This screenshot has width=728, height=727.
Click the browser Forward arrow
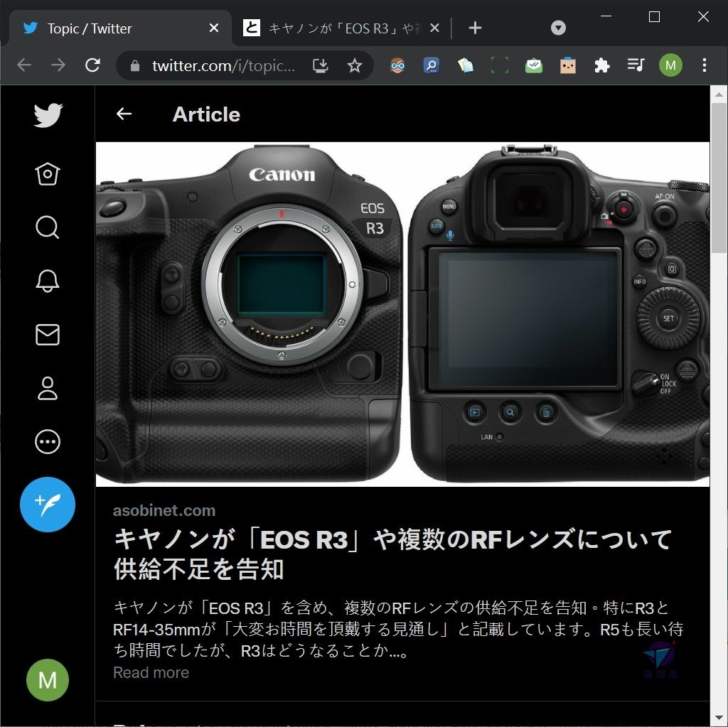58,65
